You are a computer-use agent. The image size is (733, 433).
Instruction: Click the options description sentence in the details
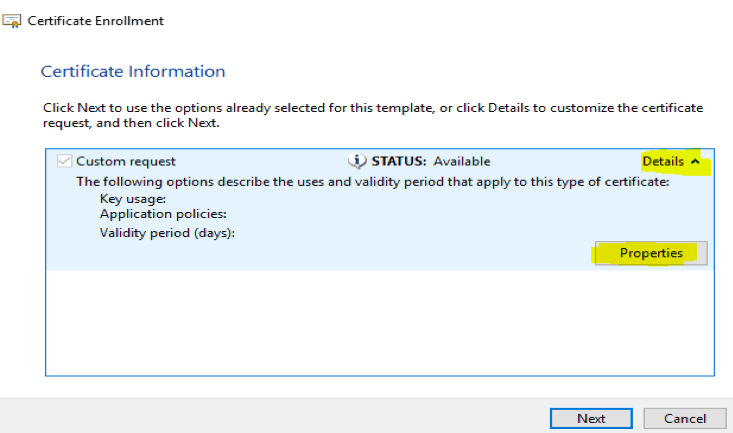372,182
